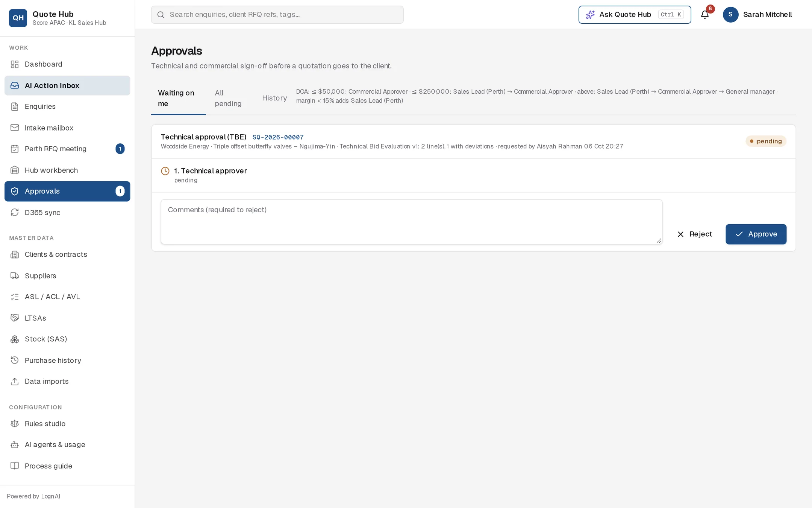Click the search magnifier icon
Screen dimensions: 812x508
(x=161, y=15)
